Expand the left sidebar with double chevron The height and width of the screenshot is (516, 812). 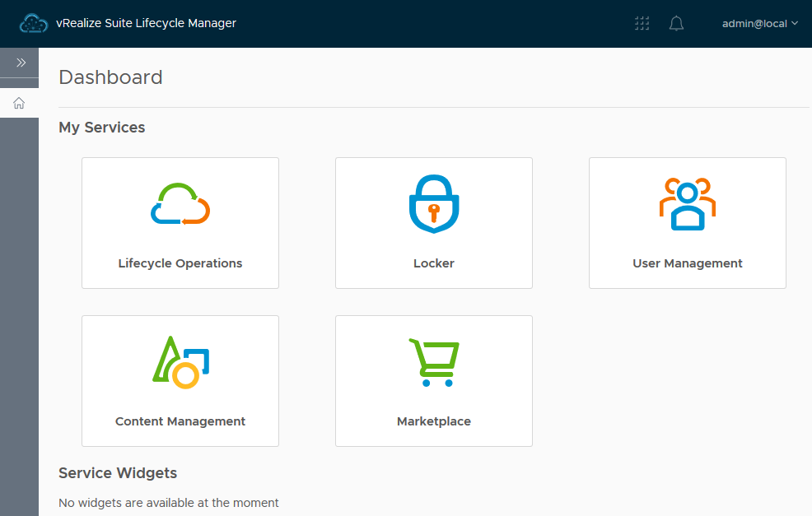pyautogui.click(x=21, y=63)
